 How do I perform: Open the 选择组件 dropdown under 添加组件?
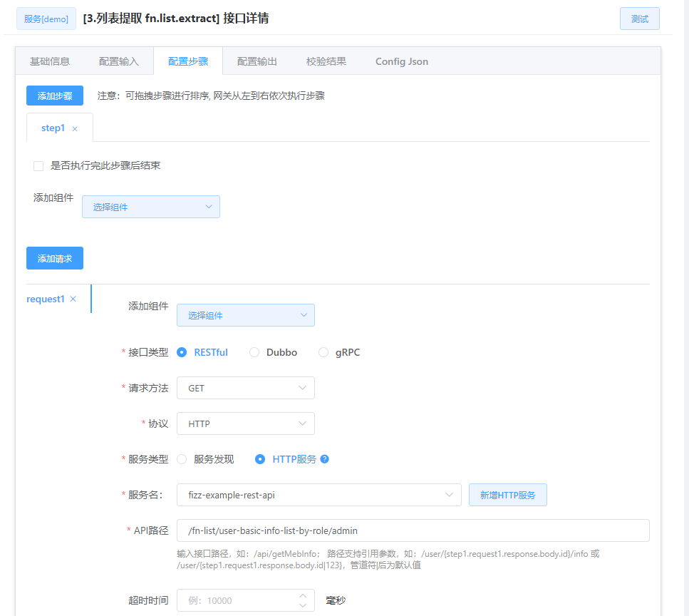coord(150,207)
